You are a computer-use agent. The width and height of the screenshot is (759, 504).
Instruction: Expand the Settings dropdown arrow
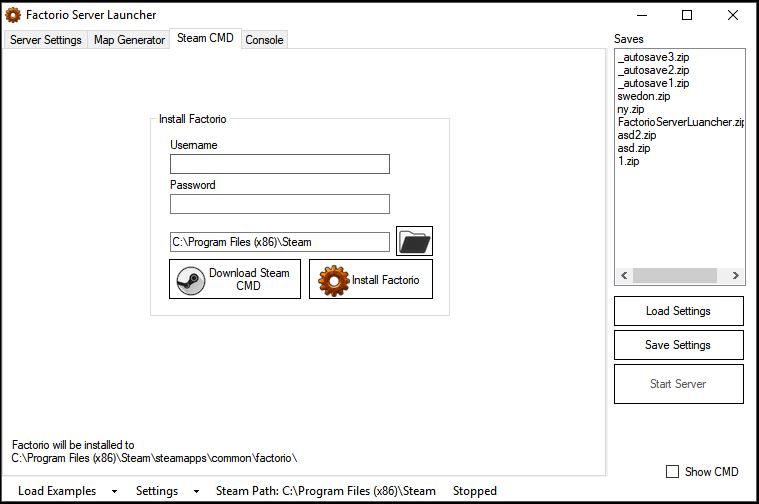coord(196,491)
